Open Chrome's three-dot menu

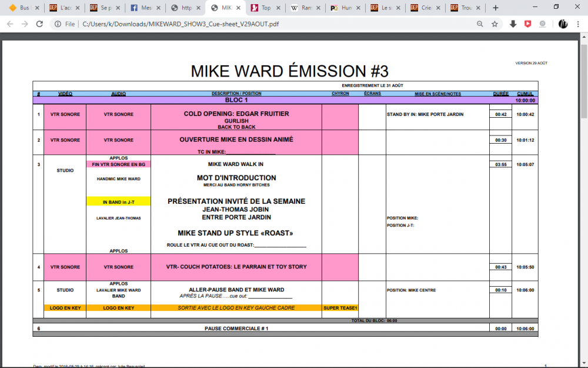[578, 24]
